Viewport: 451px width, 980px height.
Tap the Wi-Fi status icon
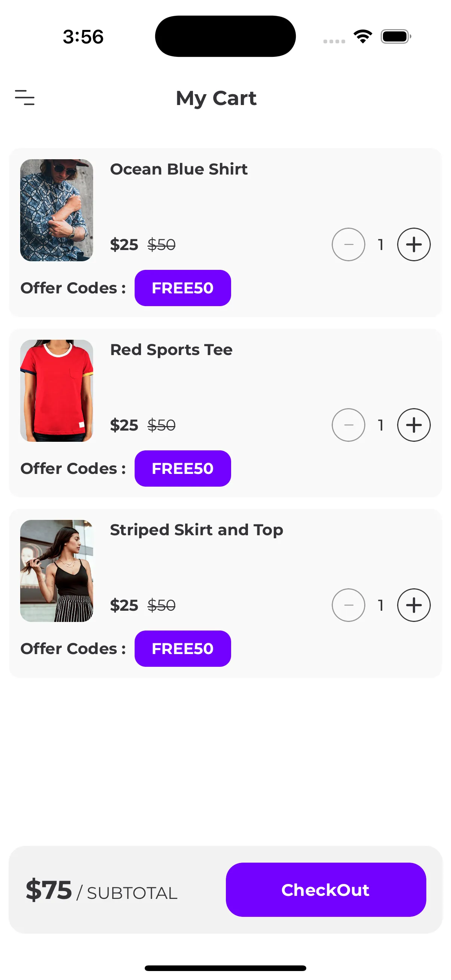tap(363, 37)
